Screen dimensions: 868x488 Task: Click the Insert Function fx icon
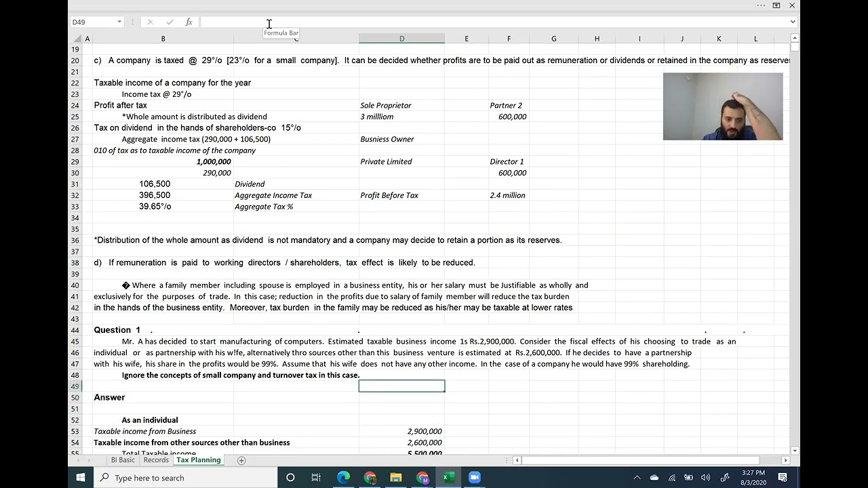pos(189,22)
